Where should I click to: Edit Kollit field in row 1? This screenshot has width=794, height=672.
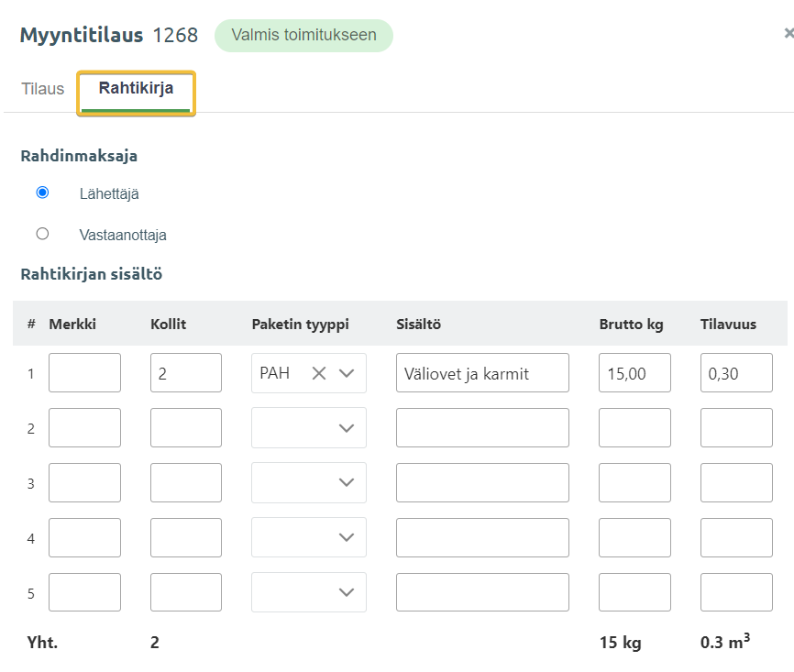click(x=186, y=373)
